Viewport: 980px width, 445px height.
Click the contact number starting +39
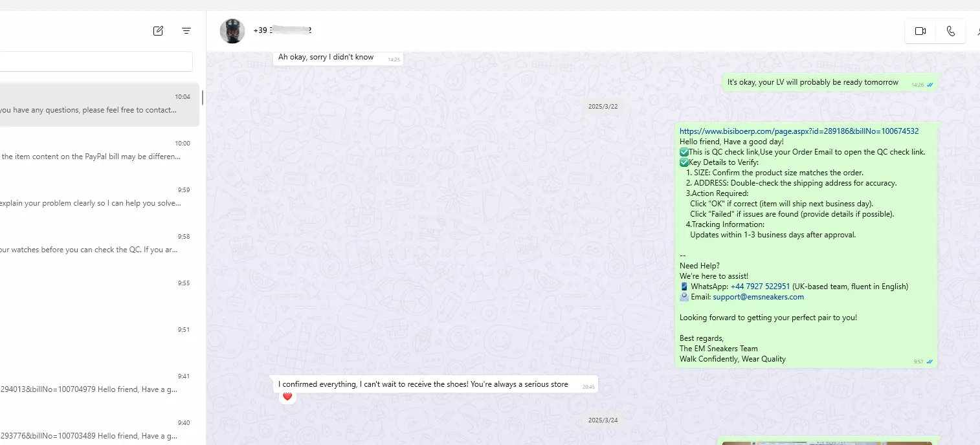[282, 30]
